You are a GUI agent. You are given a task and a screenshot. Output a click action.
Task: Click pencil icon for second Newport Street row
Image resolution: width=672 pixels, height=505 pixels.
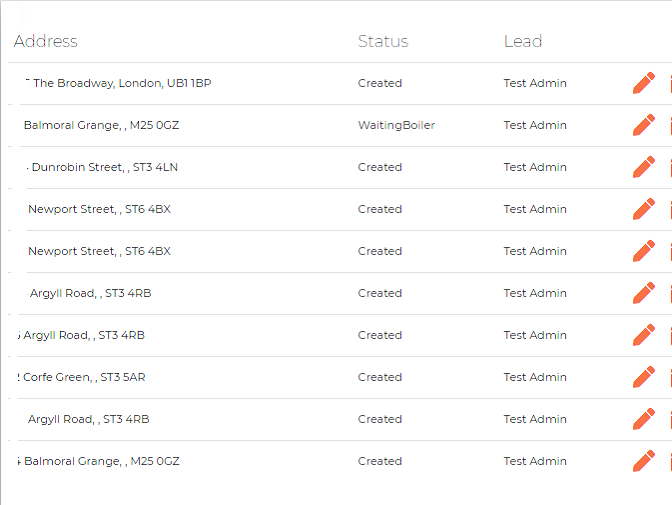pos(644,251)
